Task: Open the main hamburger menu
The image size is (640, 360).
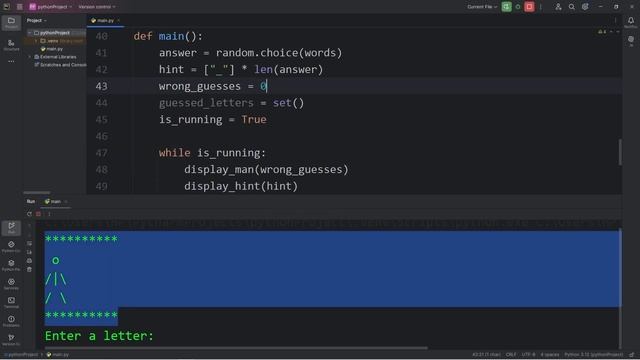Action: (20, 7)
